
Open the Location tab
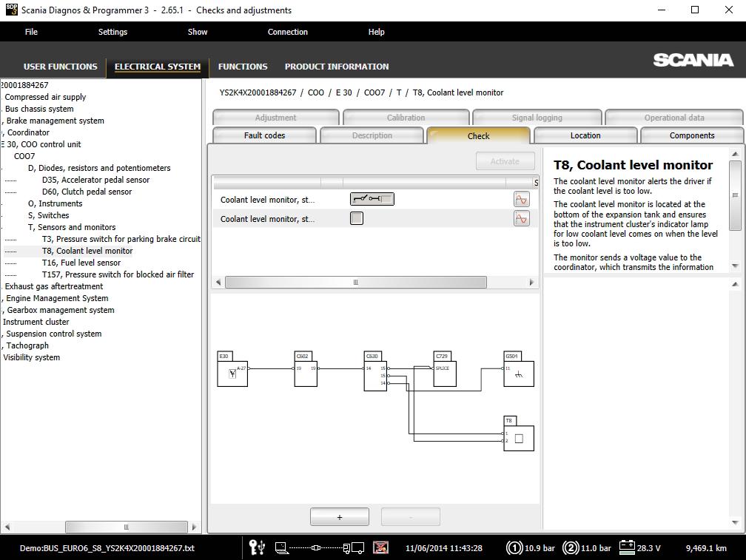(585, 135)
